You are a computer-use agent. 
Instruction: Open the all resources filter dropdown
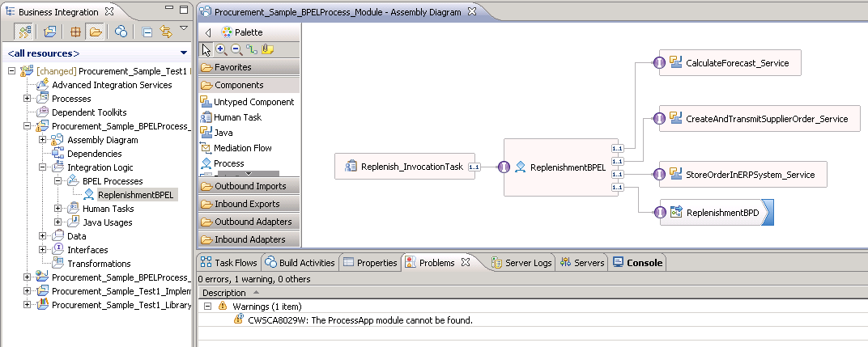[184, 53]
